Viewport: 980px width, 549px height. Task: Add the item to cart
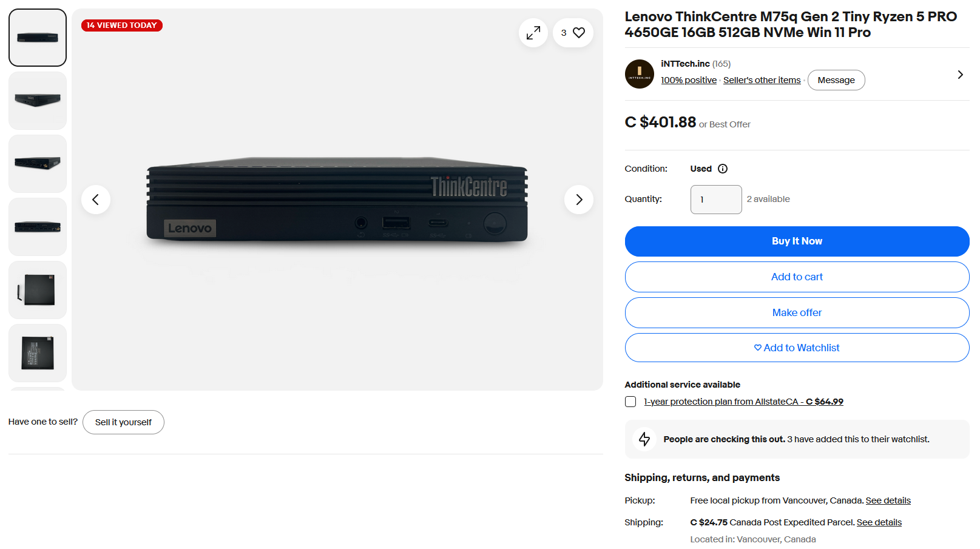point(797,277)
